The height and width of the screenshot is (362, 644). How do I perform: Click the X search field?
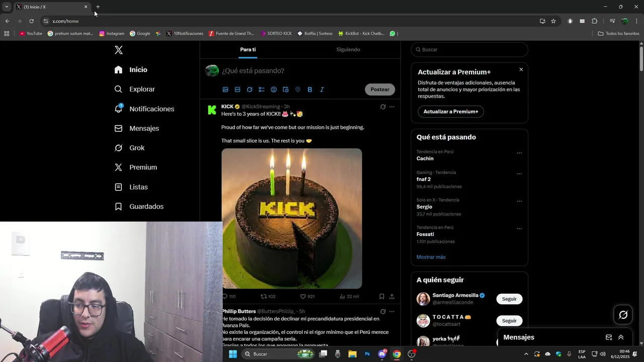469,50
